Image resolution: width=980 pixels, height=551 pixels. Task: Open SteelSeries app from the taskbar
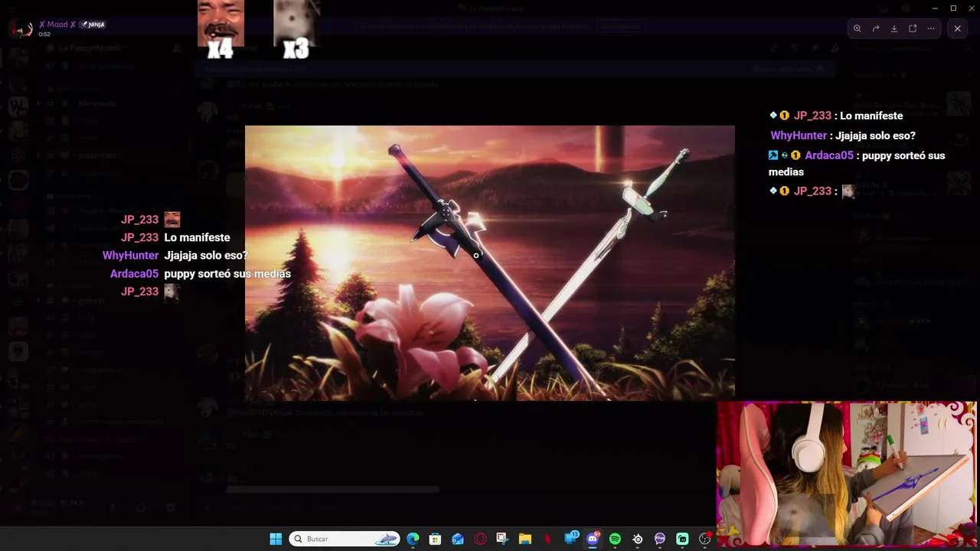[638, 539]
